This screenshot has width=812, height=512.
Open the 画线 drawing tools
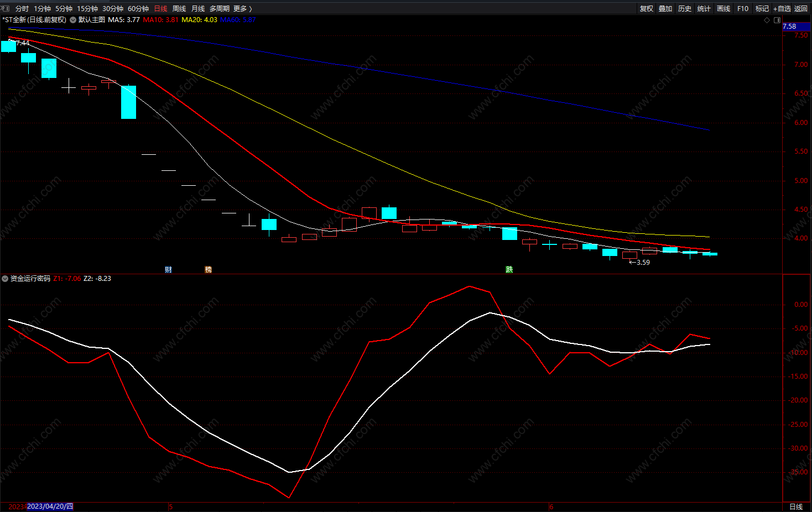coord(723,8)
